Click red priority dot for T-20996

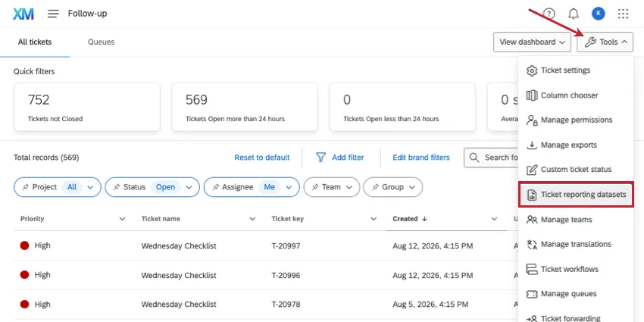tap(25, 275)
